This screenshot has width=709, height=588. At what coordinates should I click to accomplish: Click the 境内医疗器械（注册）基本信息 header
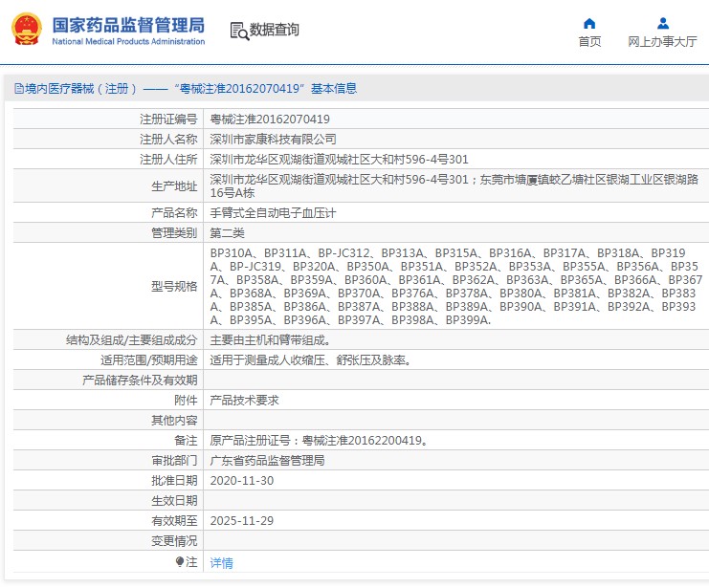pyautogui.click(x=190, y=89)
